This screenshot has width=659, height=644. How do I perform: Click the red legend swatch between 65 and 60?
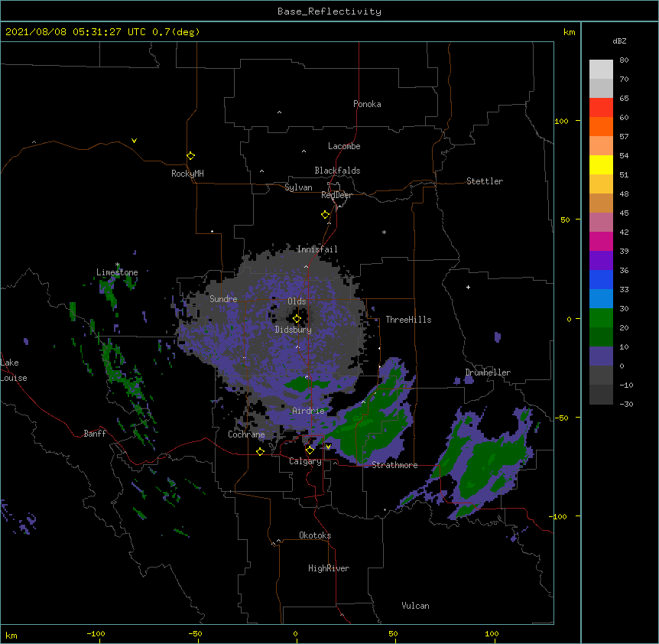601,107
